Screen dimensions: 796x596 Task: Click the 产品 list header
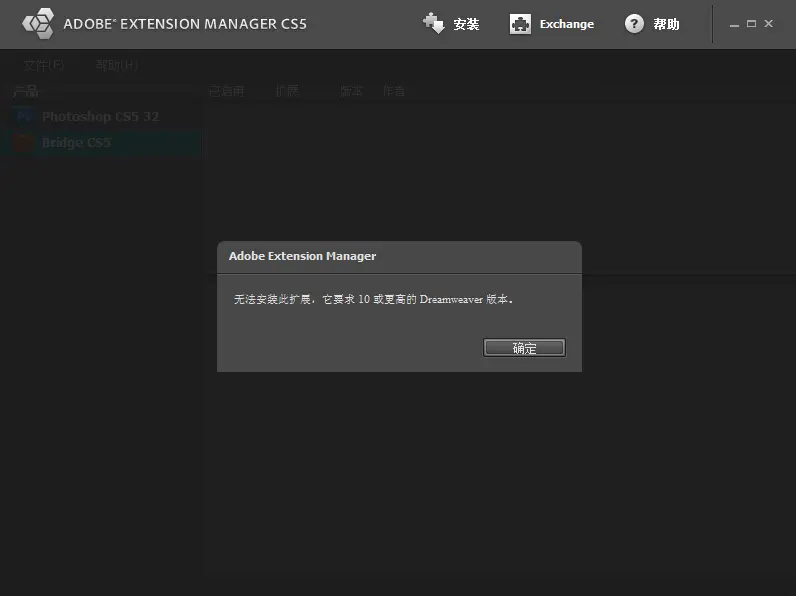pos(26,91)
